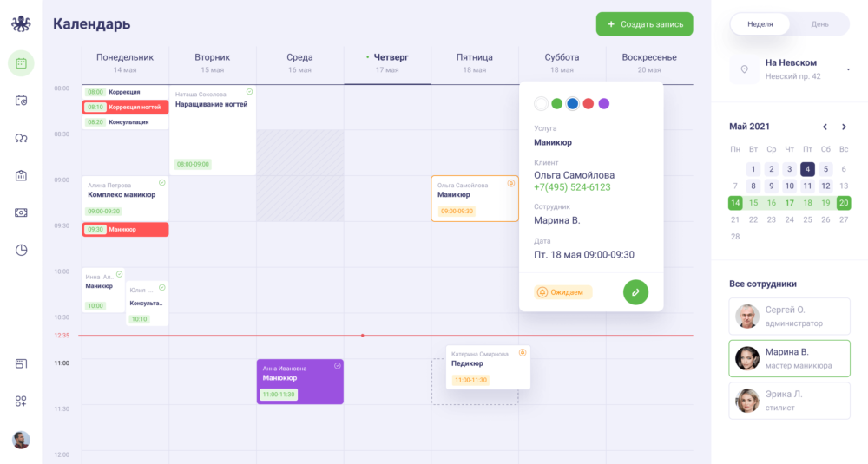Click status icon on Алина Петрова appointment
This screenshot has width=868, height=464.
point(162,182)
